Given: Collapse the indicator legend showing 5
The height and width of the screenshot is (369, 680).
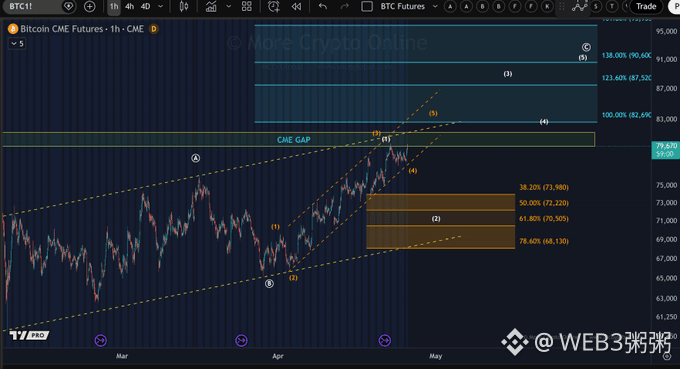Looking at the screenshot, I should [17, 44].
